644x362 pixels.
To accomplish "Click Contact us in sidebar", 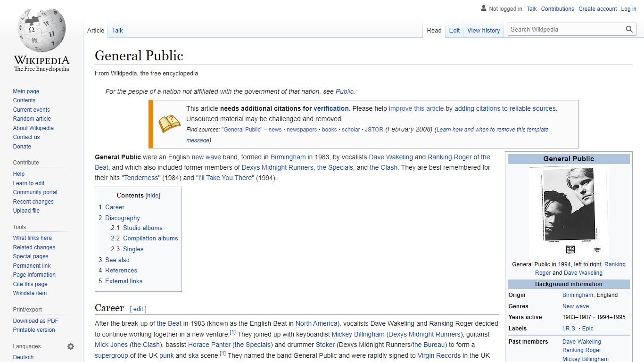I will tap(26, 137).
